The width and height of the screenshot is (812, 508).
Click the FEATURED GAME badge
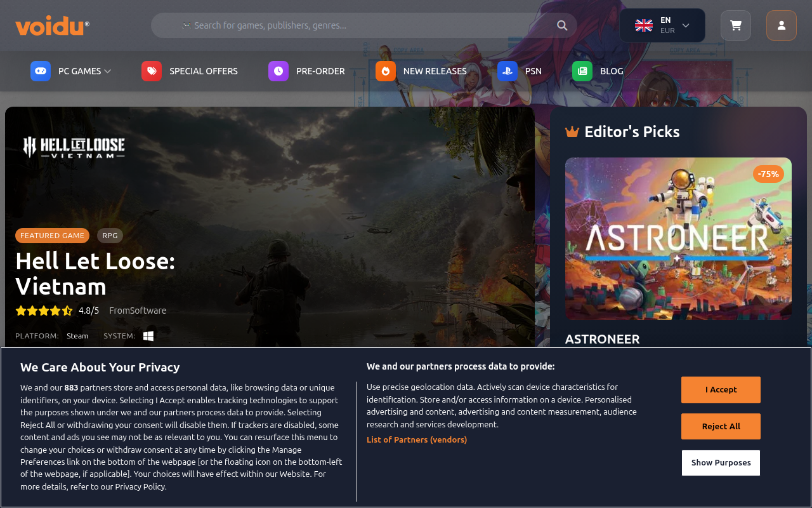click(52, 236)
